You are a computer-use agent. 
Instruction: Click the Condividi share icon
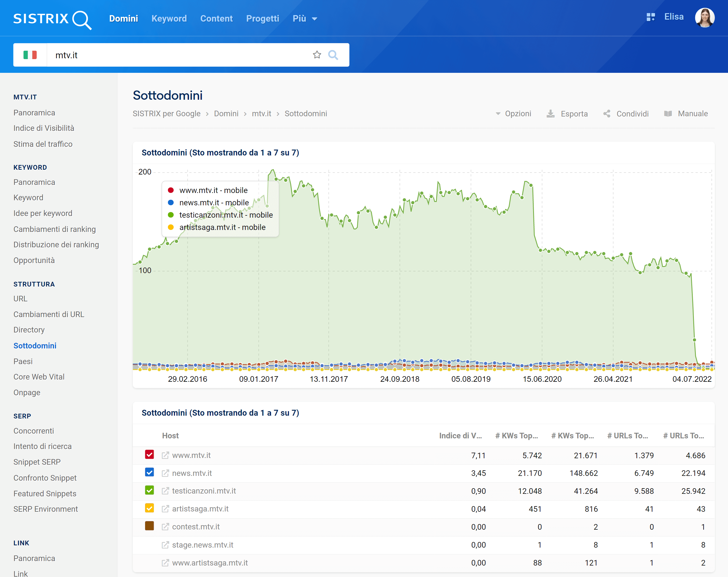tap(607, 114)
